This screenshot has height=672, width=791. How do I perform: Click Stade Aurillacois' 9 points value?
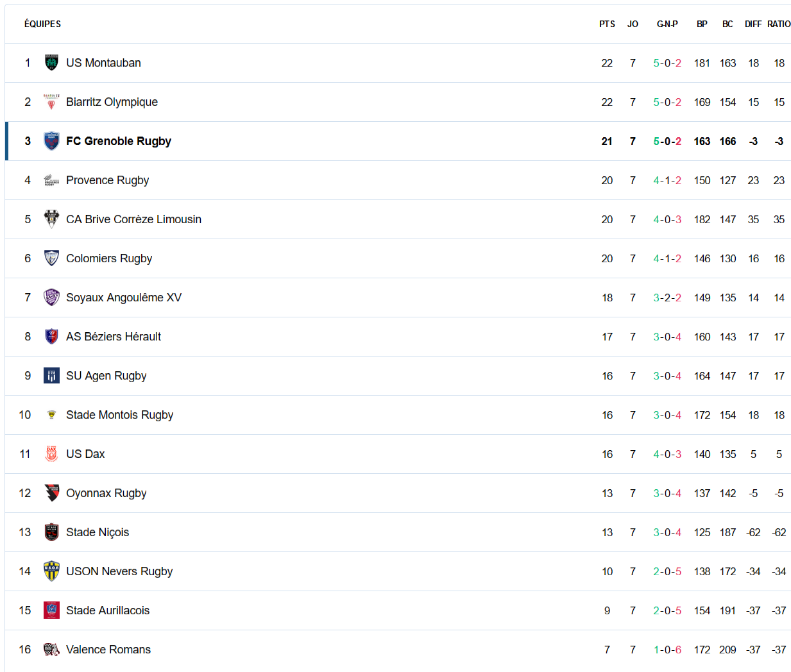pyautogui.click(x=607, y=610)
